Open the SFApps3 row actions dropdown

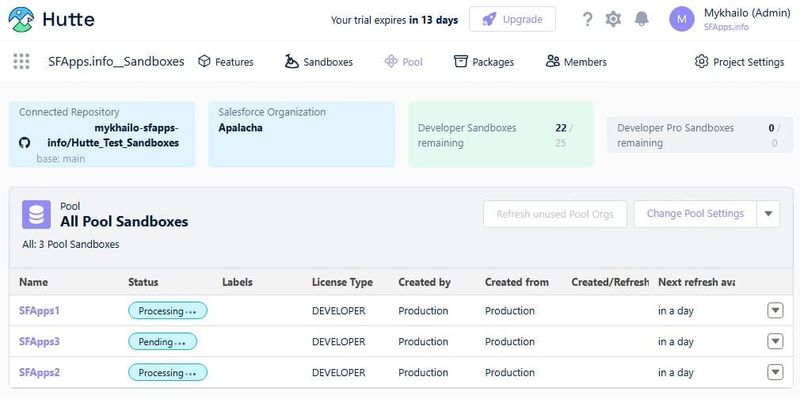tap(775, 341)
